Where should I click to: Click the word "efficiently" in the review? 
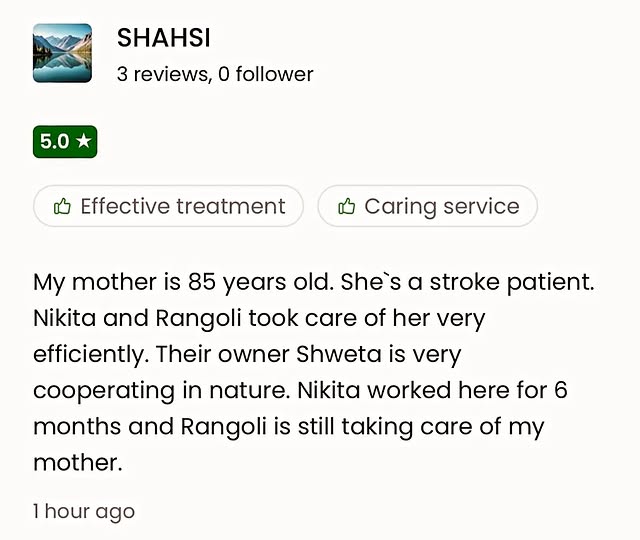(x=86, y=354)
